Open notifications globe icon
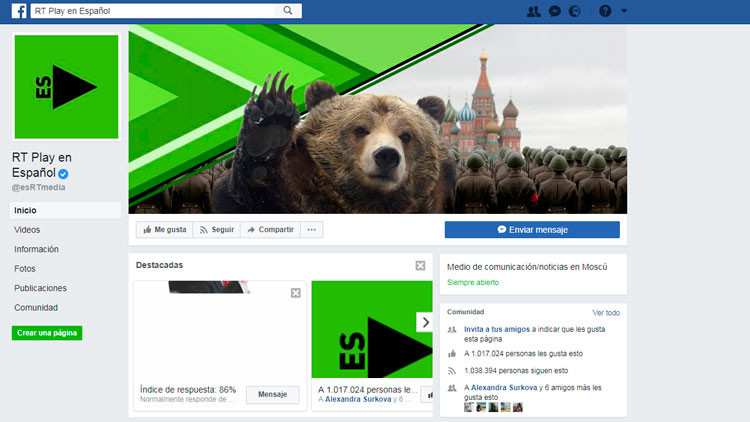Image resolution: width=750 pixels, height=422 pixels. [x=574, y=11]
